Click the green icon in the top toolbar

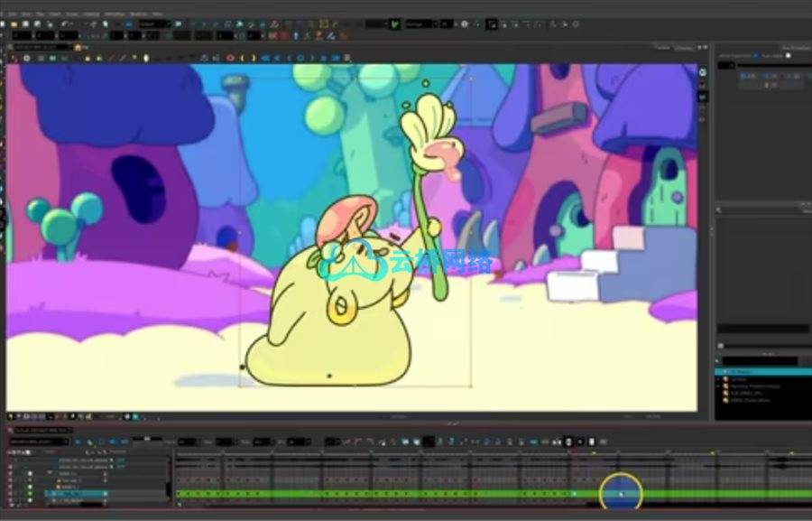pos(394,24)
